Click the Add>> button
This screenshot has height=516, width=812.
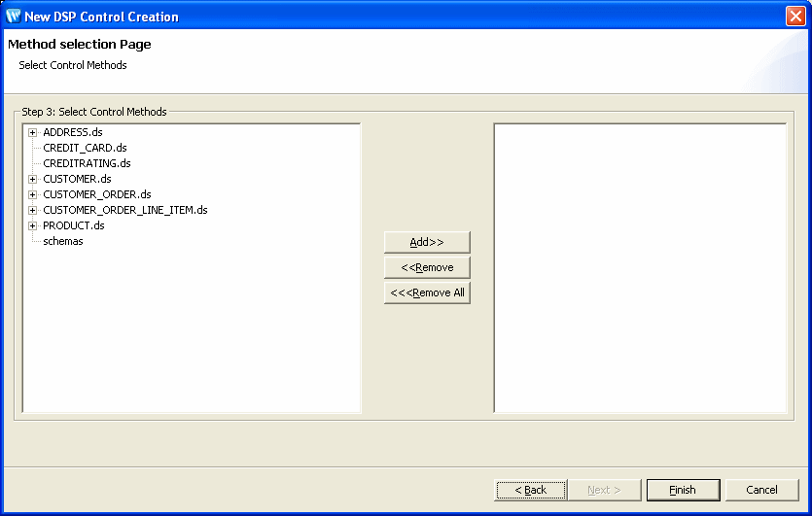pyautogui.click(x=427, y=242)
